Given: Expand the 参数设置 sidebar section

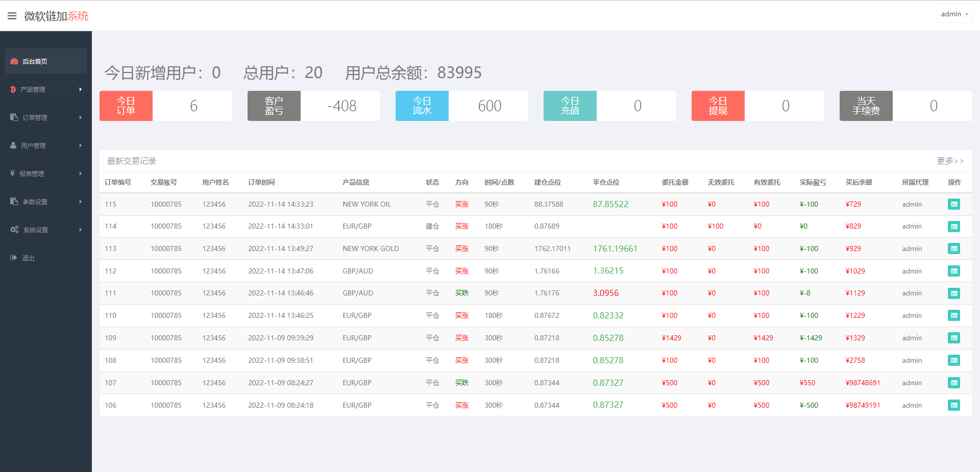Looking at the screenshot, I should tap(46, 202).
